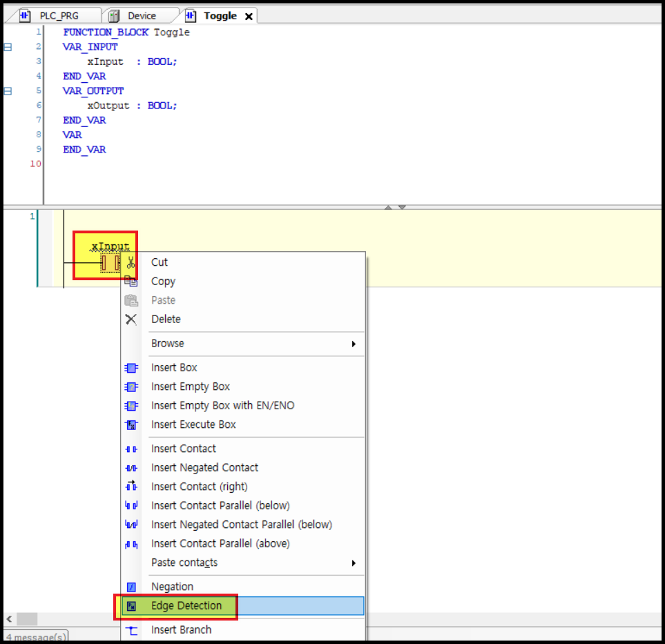
Task: Click the Insert Contact Parallel (below) icon
Action: tap(131, 505)
